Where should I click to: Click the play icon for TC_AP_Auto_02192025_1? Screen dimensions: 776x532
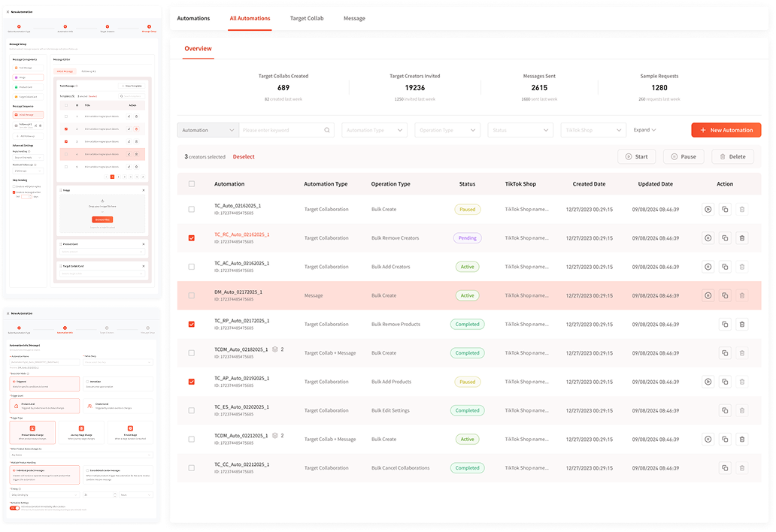pos(708,382)
